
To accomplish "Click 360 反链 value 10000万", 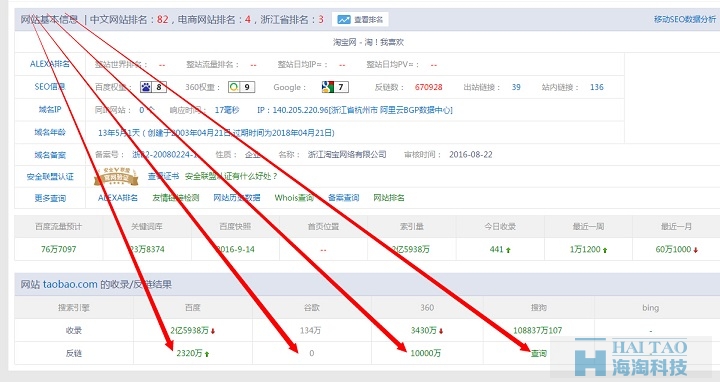I will point(425,353).
